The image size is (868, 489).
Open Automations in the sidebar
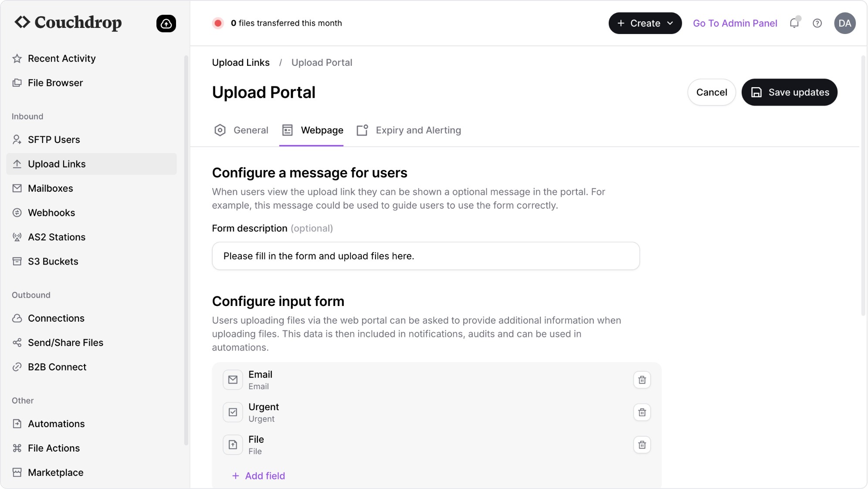click(x=56, y=424)
